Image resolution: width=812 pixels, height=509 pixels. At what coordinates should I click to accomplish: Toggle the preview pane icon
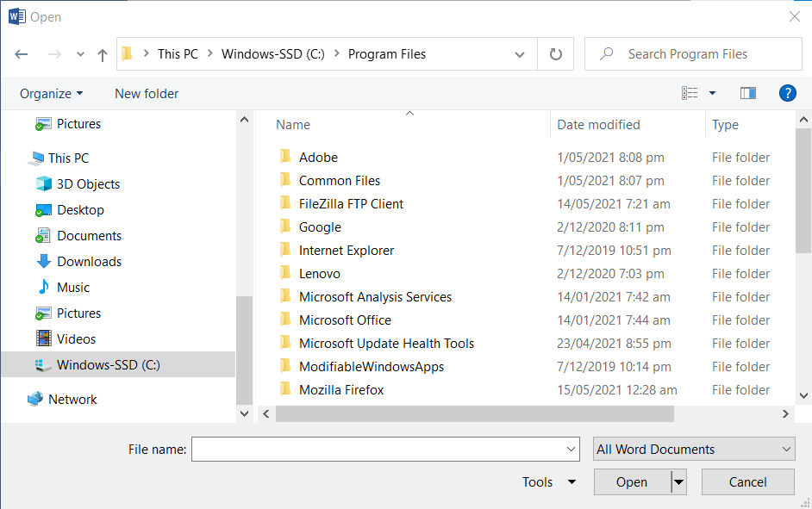pyautogui.click(x=748, y=93)
